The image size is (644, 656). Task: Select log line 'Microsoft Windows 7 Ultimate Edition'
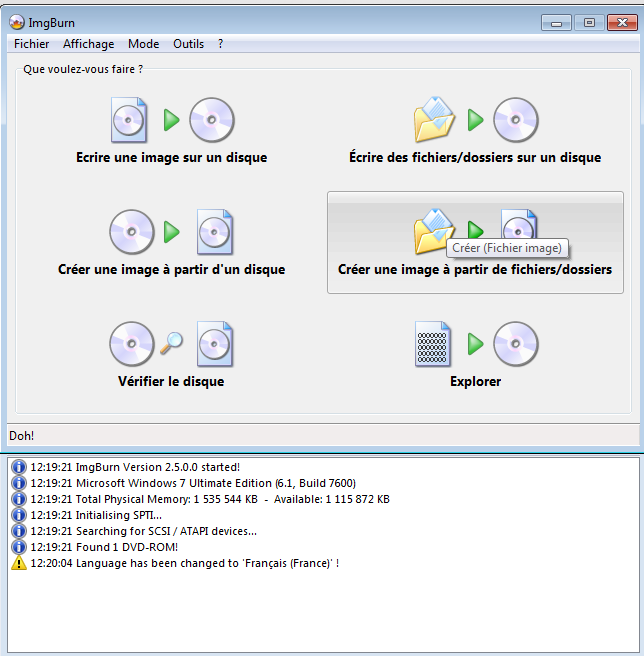[193, 483]
